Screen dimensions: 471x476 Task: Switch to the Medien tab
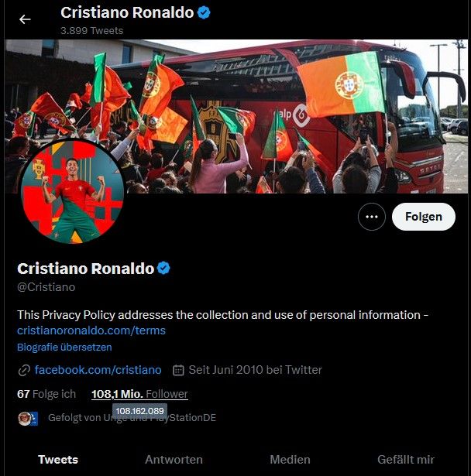tap(290, 459)
